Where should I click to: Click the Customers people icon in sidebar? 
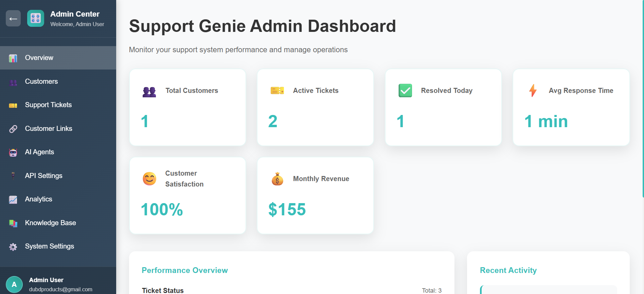pyautogui.click(x=13, y=82)
